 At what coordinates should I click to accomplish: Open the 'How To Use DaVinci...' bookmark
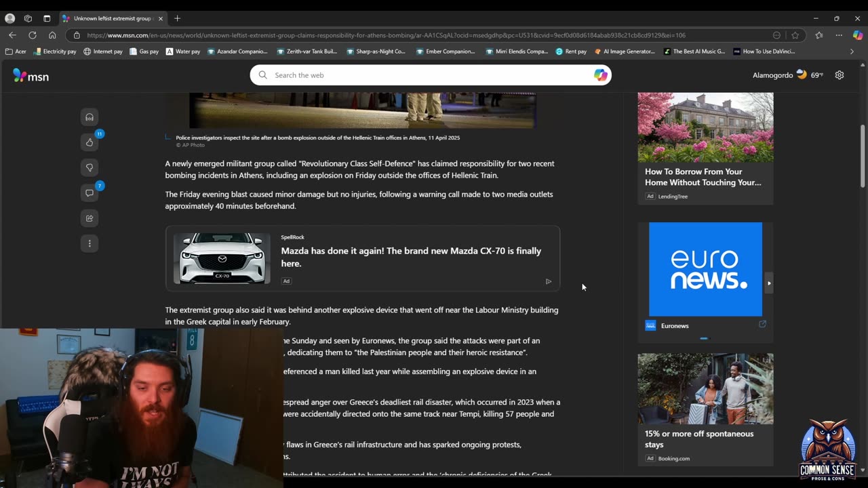764,52
